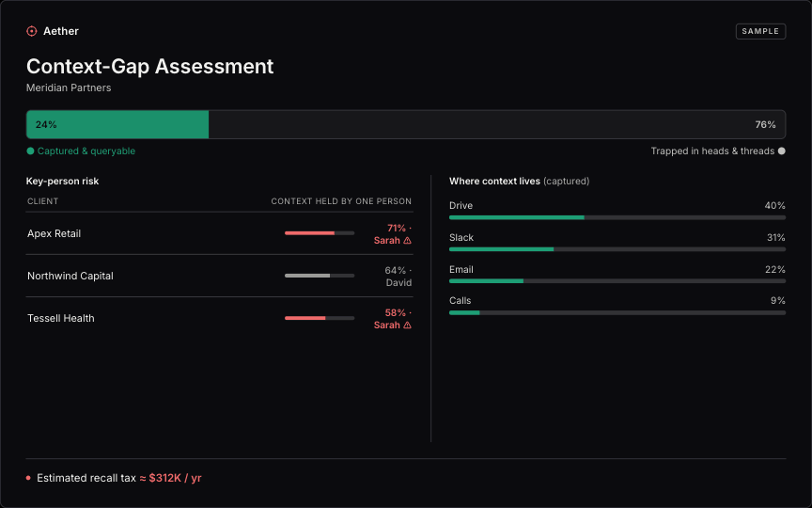Click the ≈ $312K / yr amount
812x508 pixels.
tap(170, 478)
